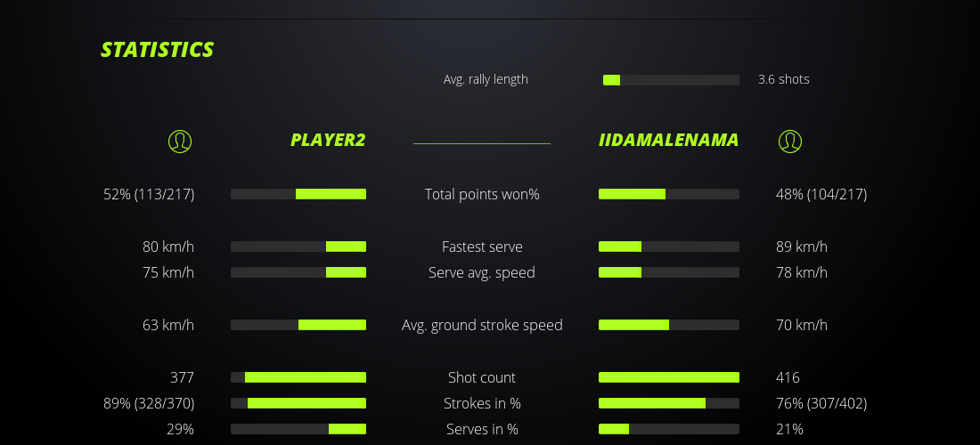Click PLAYER2 fastest serve bar
The height and width of the screenshot is (445, 980).
(298, 247)
